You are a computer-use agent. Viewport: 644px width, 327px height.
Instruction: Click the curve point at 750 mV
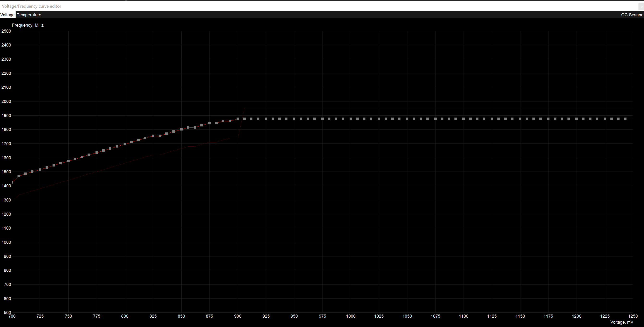68,161
